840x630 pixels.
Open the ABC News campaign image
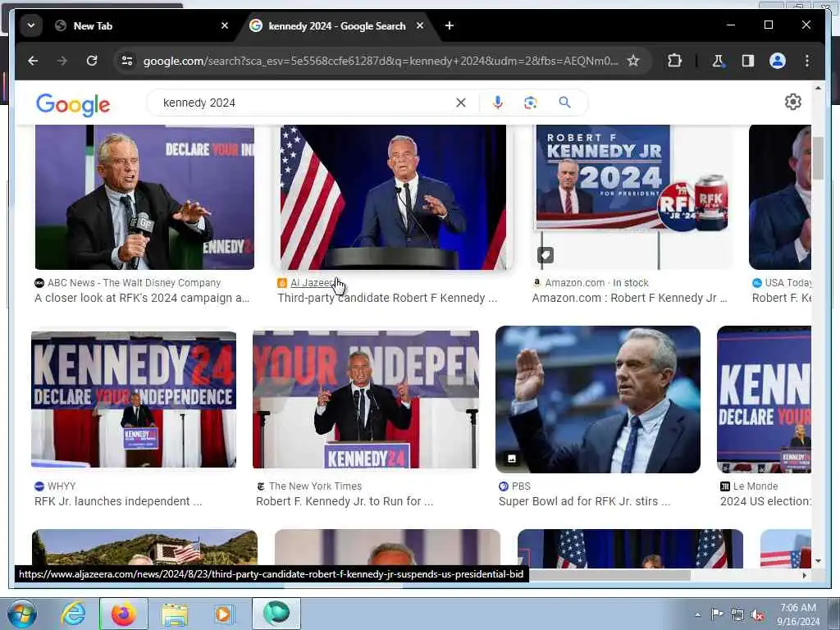[144, 197]
